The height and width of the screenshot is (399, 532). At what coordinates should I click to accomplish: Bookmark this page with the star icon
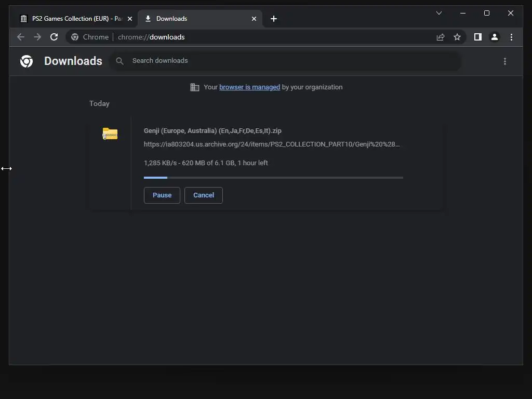click(x=457, y=37)
